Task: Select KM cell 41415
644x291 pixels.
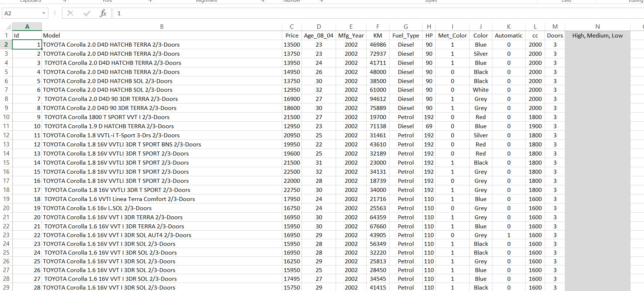Action: [378, 287]
